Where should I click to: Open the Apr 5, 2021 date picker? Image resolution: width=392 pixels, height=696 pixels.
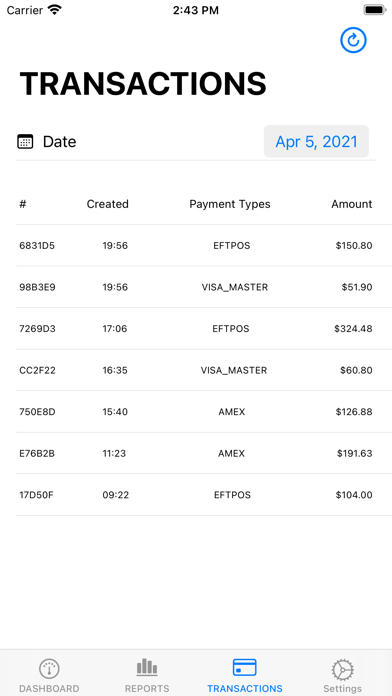coord(317,141)
